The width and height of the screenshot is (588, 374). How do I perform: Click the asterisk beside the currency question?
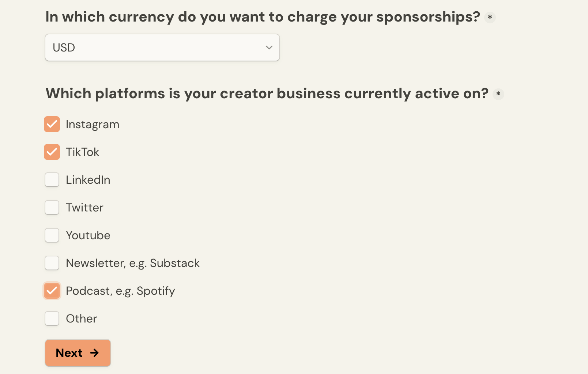tap(490, 17)
